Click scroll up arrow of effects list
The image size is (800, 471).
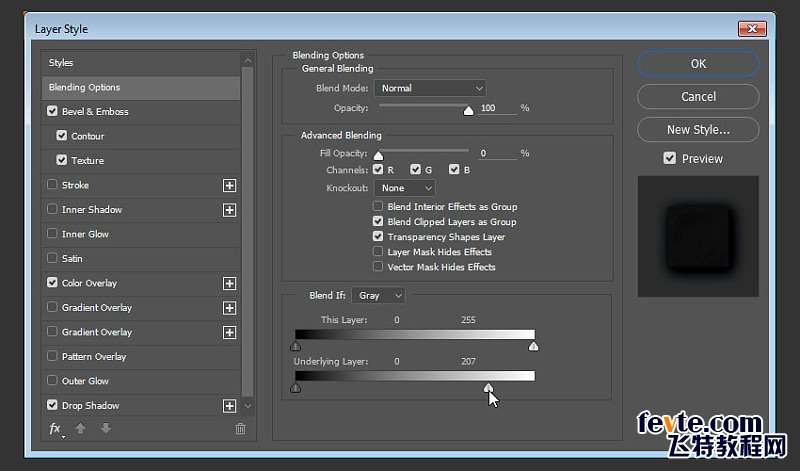pyautogui.click(x=247, y=60)
